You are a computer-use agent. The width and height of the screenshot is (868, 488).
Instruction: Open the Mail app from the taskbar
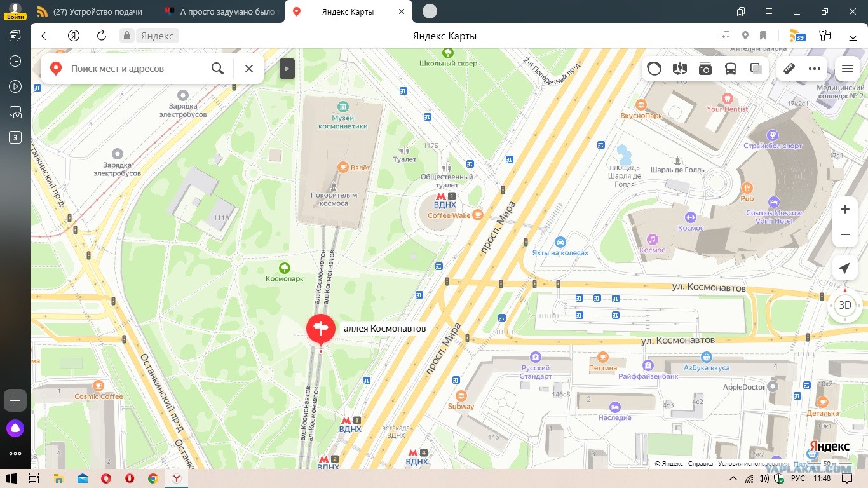pyautogui.click(x=82, y=478)
